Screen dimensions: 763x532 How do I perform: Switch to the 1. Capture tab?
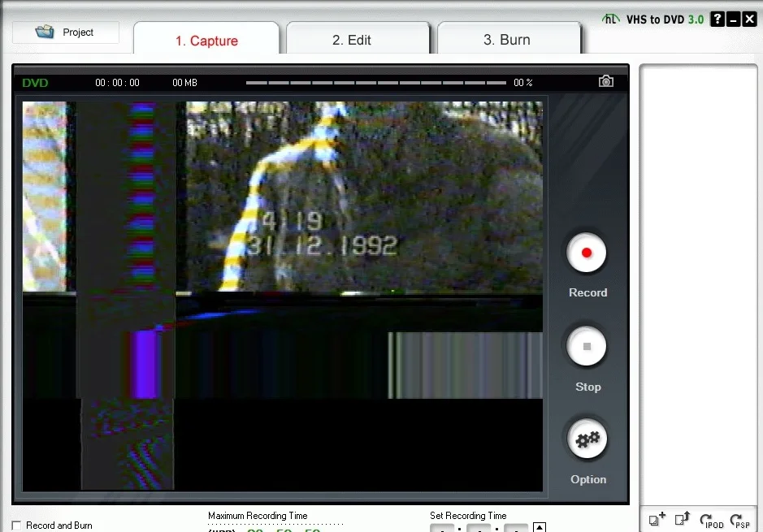(x=206, y=39)
